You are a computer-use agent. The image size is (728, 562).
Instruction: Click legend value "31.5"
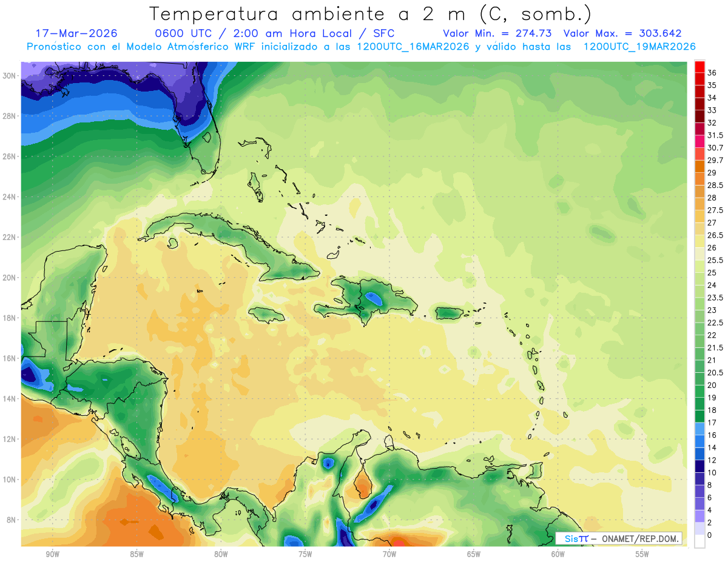coord(716,135)
